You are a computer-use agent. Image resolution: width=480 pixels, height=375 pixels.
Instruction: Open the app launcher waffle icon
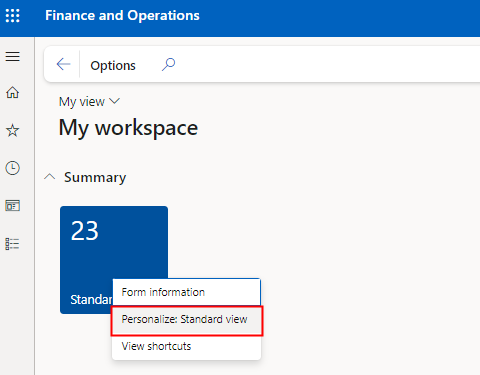pos(13,16)
